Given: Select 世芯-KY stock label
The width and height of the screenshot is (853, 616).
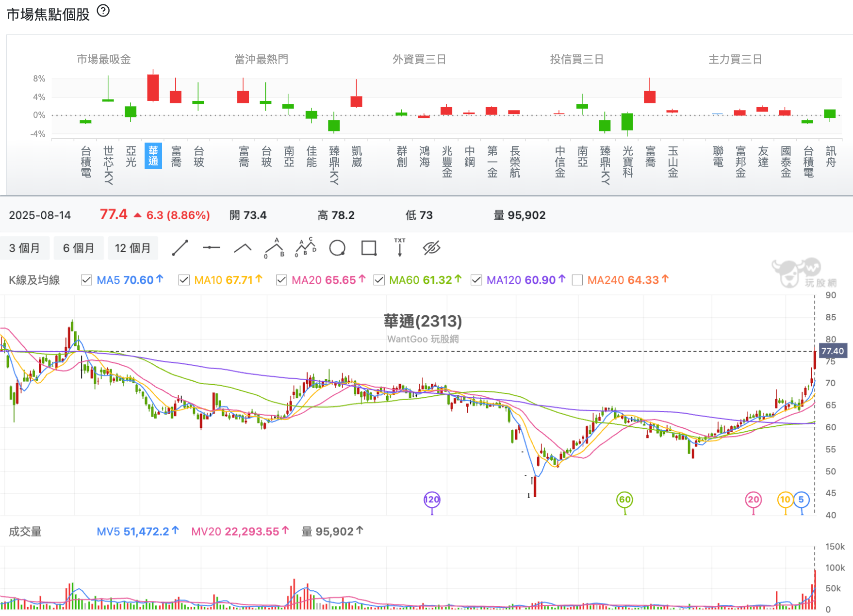Looking at the screenshot, I should tap(108, 165).
